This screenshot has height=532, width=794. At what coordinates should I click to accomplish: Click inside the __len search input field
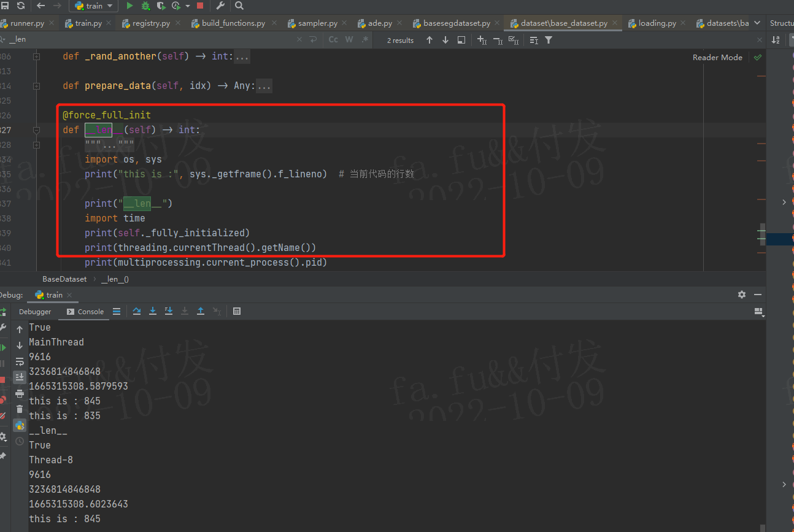click(x=61, y=39)
